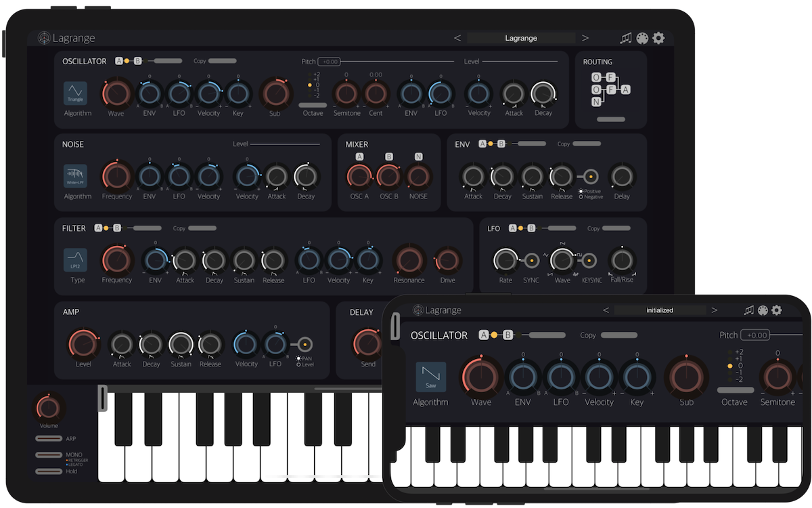Open the phone's initialized preset name

tap(660, 310)
